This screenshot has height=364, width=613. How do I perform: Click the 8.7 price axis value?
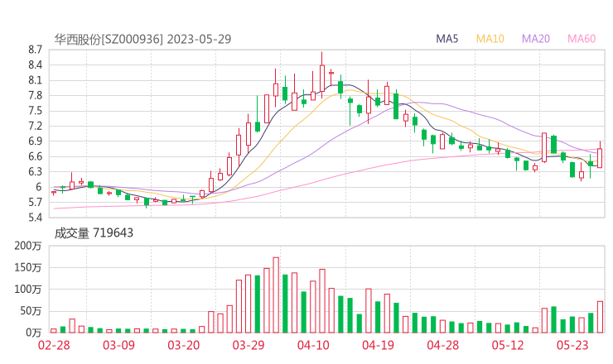[35, 50]
